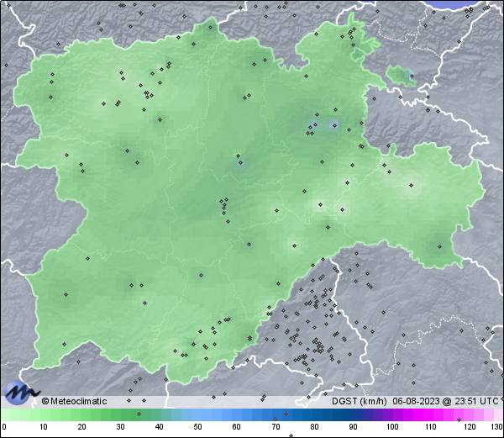Click the scale label 100

[392, 427]
